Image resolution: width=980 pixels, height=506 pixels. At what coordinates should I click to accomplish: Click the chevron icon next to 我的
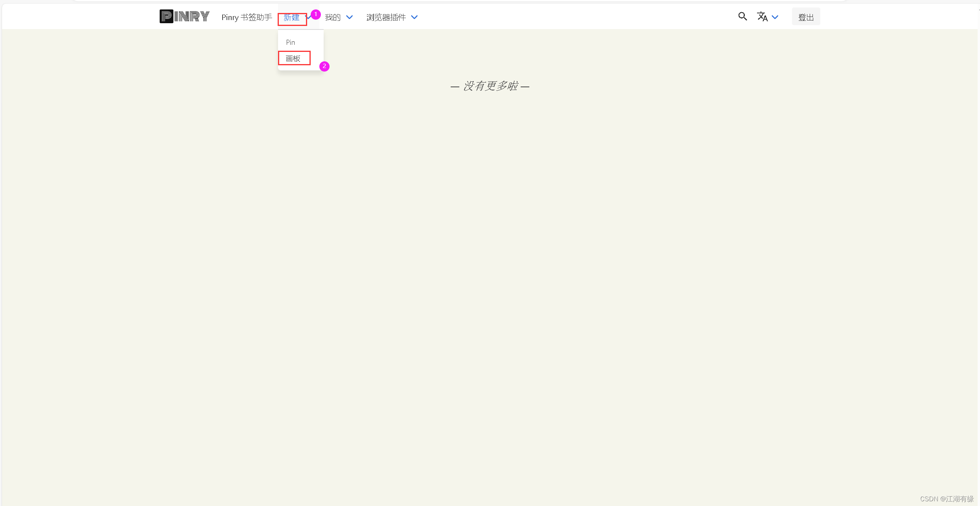coord(350,17)
